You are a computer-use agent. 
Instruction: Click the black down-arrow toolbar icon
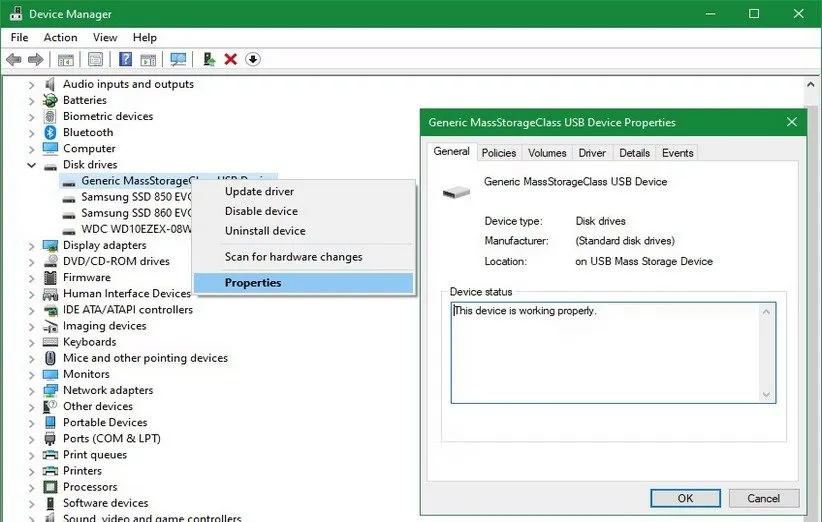pyautogui.click(x=253, y=59)
